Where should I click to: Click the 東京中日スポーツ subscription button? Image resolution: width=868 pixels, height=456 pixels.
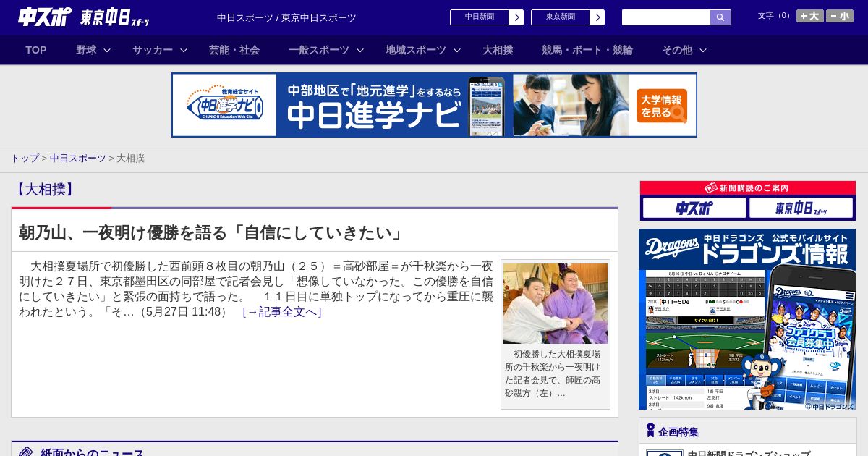tap(801, 208)
